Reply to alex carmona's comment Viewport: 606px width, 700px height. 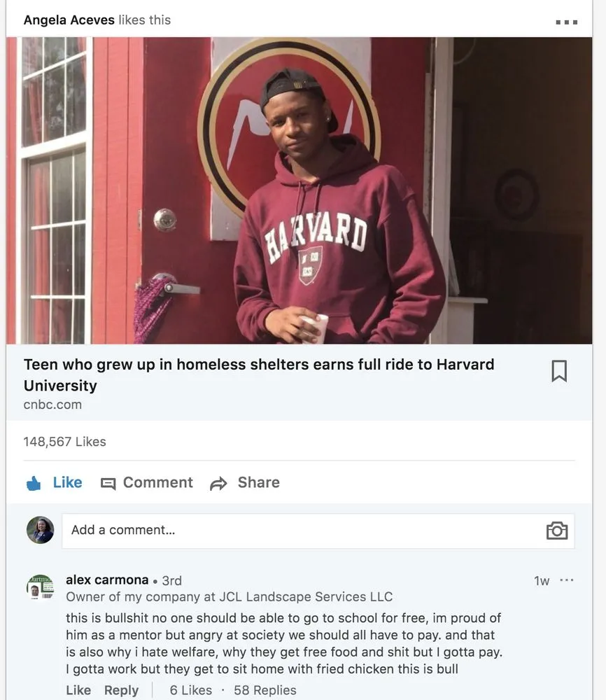pos(121,690)
